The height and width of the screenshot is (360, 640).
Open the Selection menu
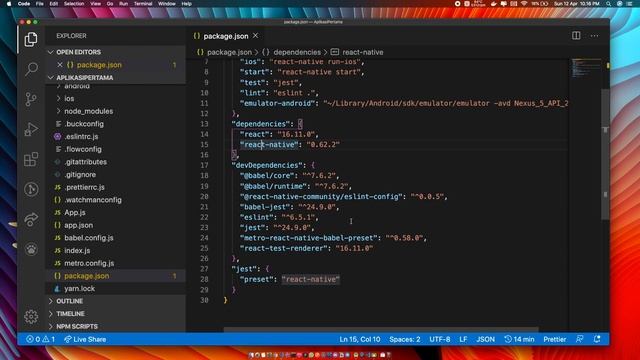click(74, 4)
